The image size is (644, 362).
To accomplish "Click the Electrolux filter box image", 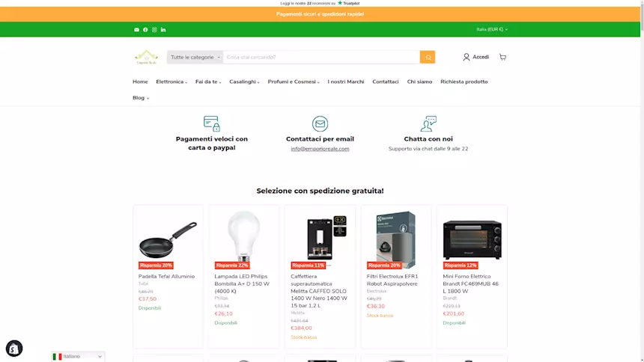I will click(x=396, y=239).
